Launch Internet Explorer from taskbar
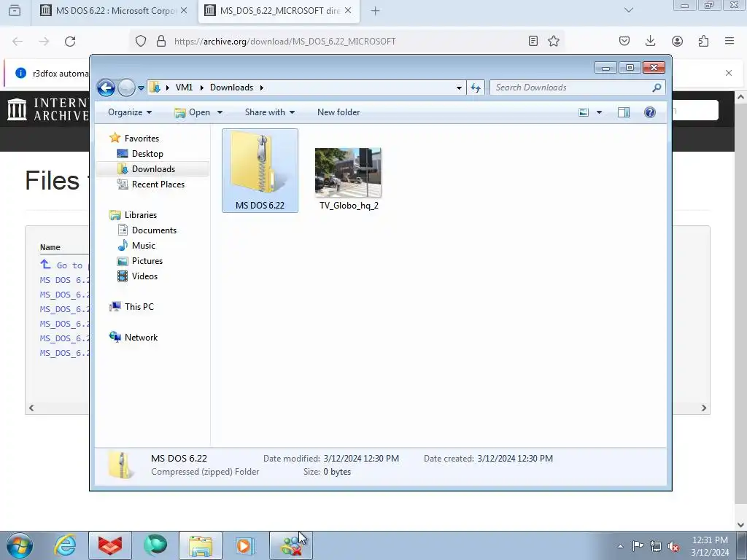 [65, 545]
